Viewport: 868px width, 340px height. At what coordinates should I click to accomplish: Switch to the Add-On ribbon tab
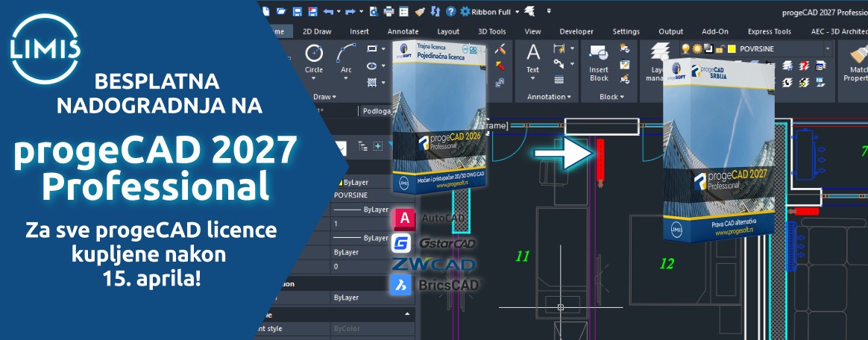(x=715, y=31)
